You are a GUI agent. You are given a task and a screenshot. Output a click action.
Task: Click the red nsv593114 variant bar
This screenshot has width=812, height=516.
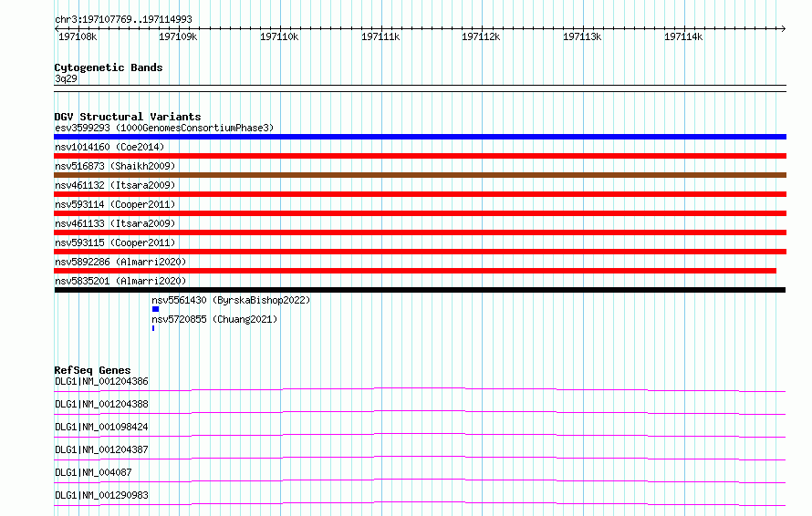[x=420, y=213]
